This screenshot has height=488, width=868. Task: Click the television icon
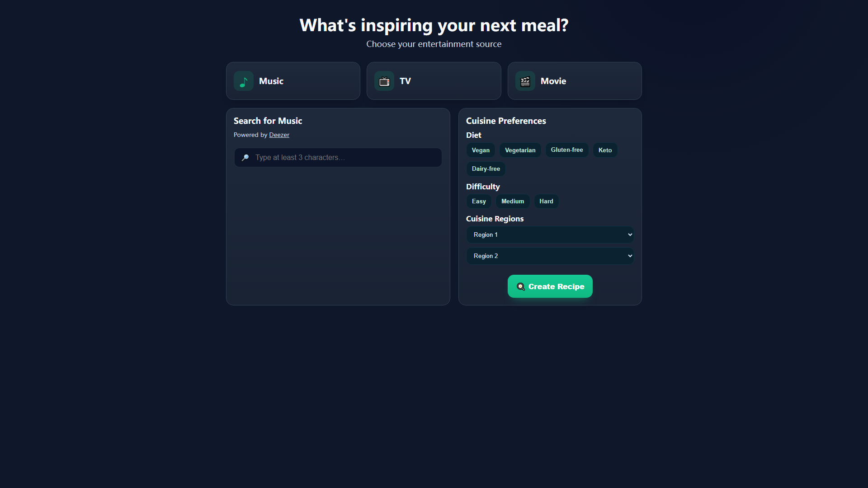tap(384, 81)
